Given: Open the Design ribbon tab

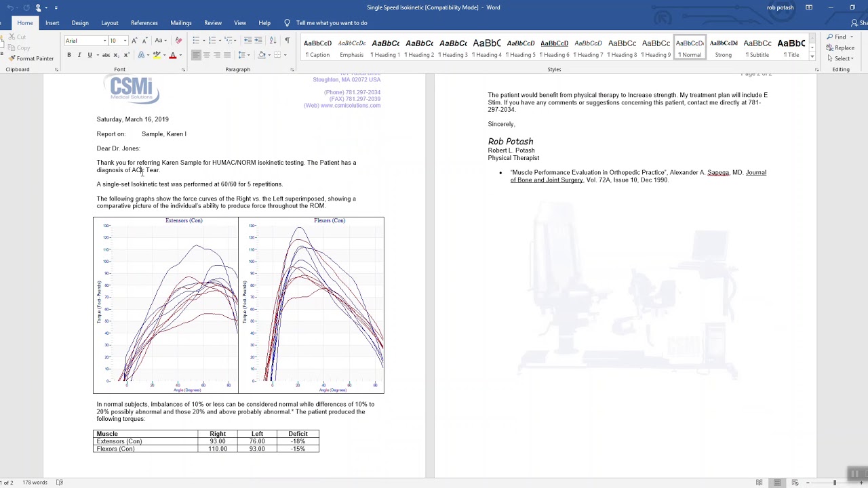Looking at the screenshot, I should (80, 23).
